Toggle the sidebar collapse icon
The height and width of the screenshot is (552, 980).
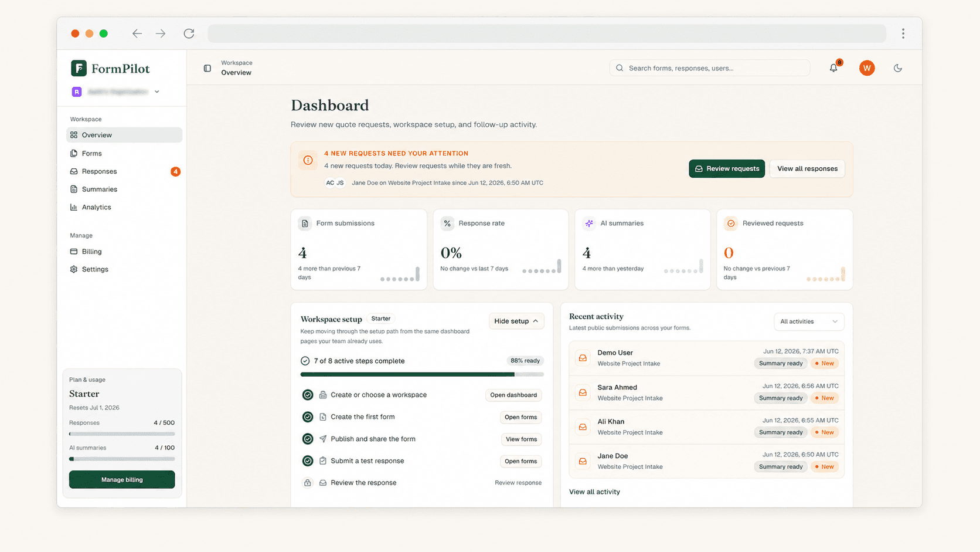207,68
